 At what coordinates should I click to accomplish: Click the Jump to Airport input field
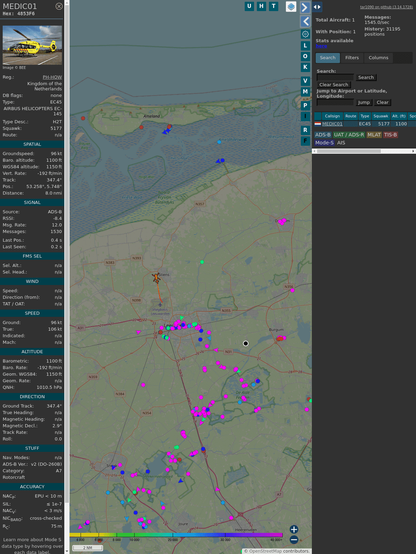pos(335,102)
